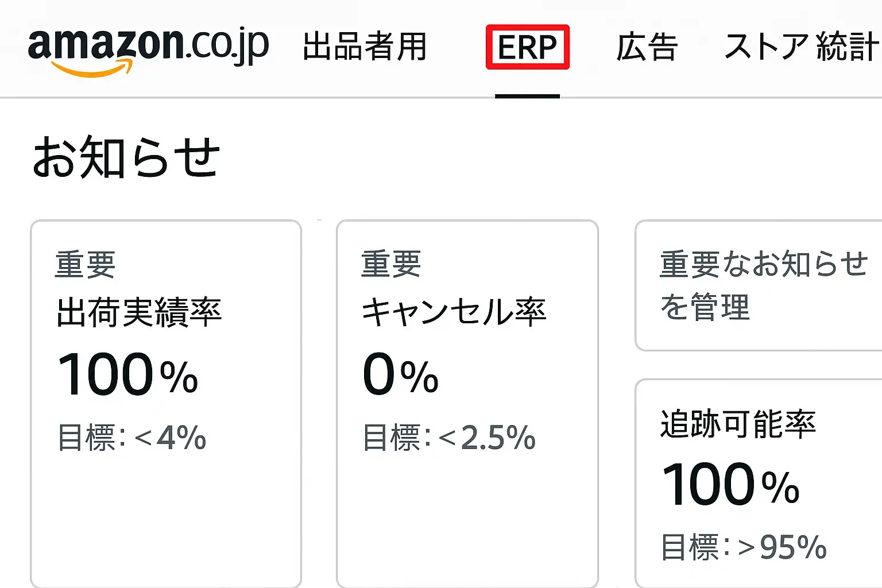Click the お知らせ heading

(126, 157)
